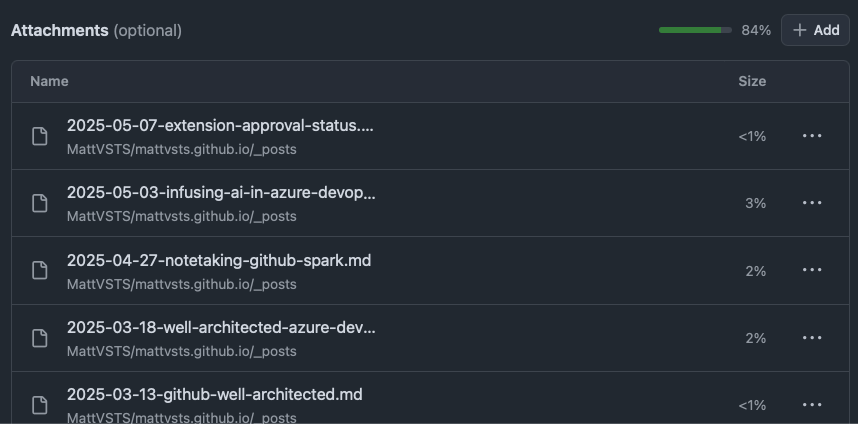Click file icon for 2025-03-13-github-well-architected.md
This screenshot has width=858, height=424.
(39, 405)
